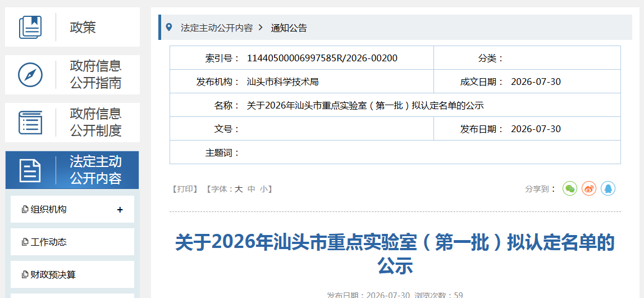Select 法定主动公开内容 sidebar section
The image size is (644, 298).
(x=72, y=170)
